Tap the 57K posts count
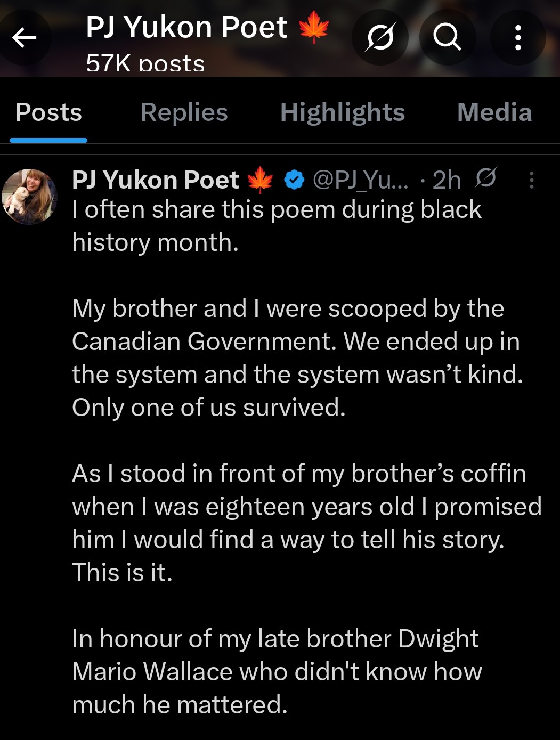The width and height of the screenshot is (560, 740). [145, 64]
